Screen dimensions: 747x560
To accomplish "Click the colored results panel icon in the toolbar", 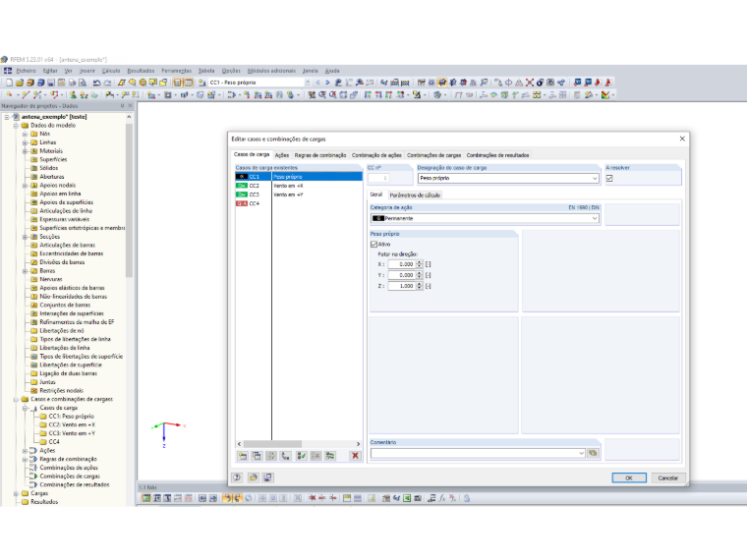I will [x=605, y=94].
